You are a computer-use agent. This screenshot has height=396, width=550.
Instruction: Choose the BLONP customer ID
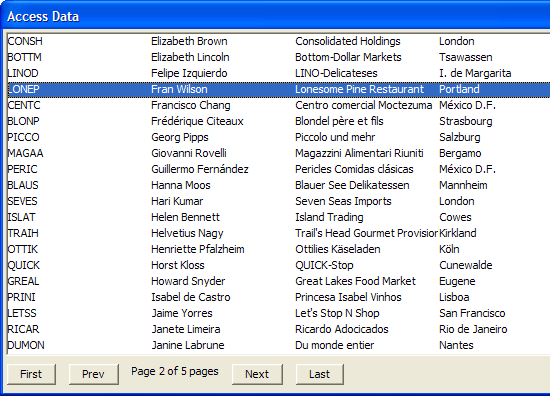pos(24,121)
